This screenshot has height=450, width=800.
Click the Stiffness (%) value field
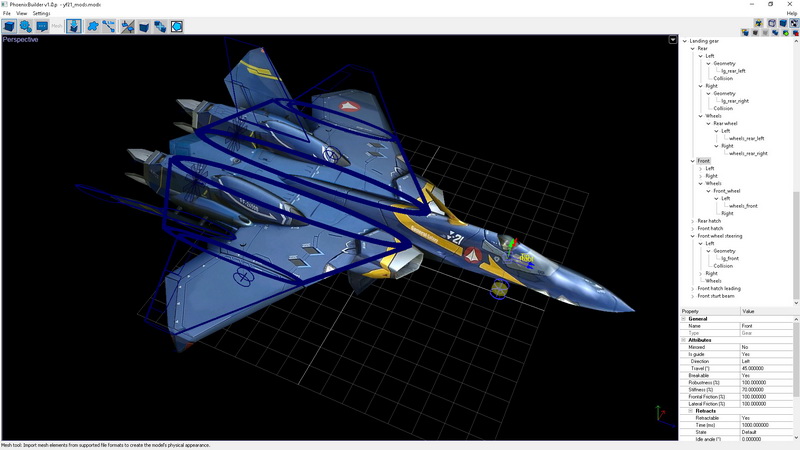[x=768, y=390]
